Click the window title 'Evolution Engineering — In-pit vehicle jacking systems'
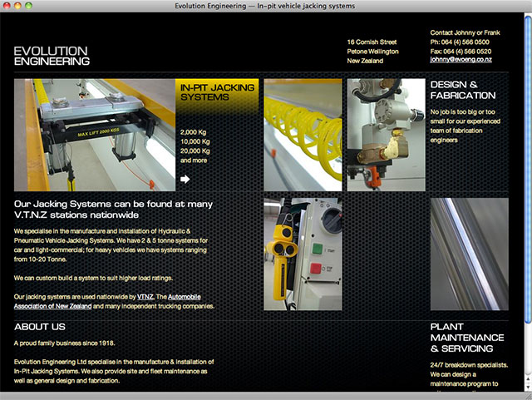This screenshot has width=532, height=400. pyautogui.click(x=265, y=6)
